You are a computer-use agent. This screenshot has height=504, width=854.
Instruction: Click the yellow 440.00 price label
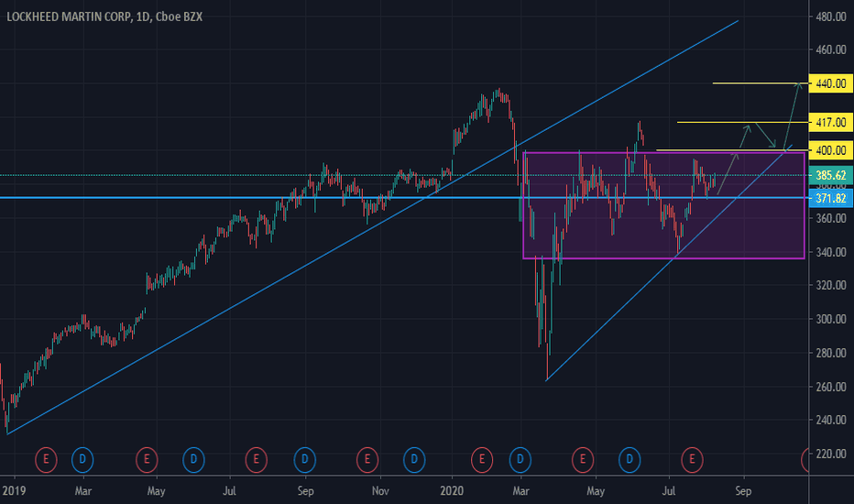coord(830,84)
